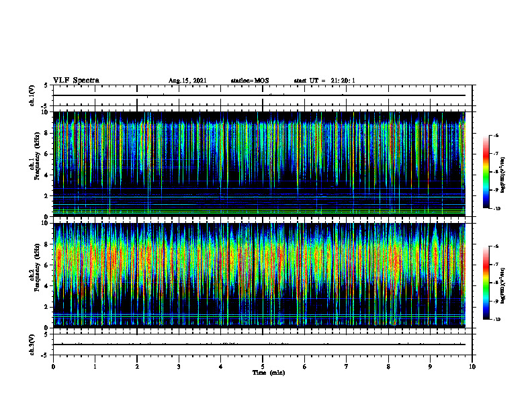Click the "-6" label on ch.1 colorbar
This screenshot has width=532, height=411.
[x=496, y=136]
